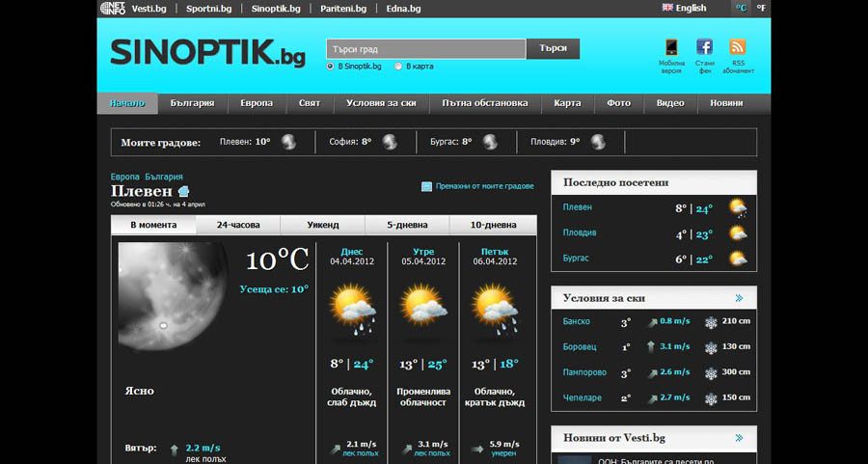Click the snowflake icon in the Боровец ski row
The width and height of the screenshot is (868, 464).
pyautogui.click(x=711, y=347)
